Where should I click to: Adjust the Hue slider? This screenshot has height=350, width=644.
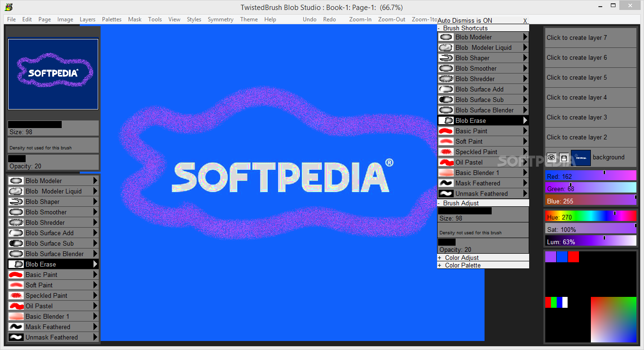point(590,217)
